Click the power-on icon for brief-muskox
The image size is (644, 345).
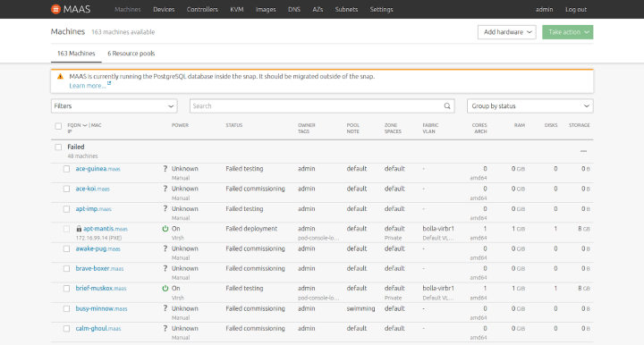165,289
